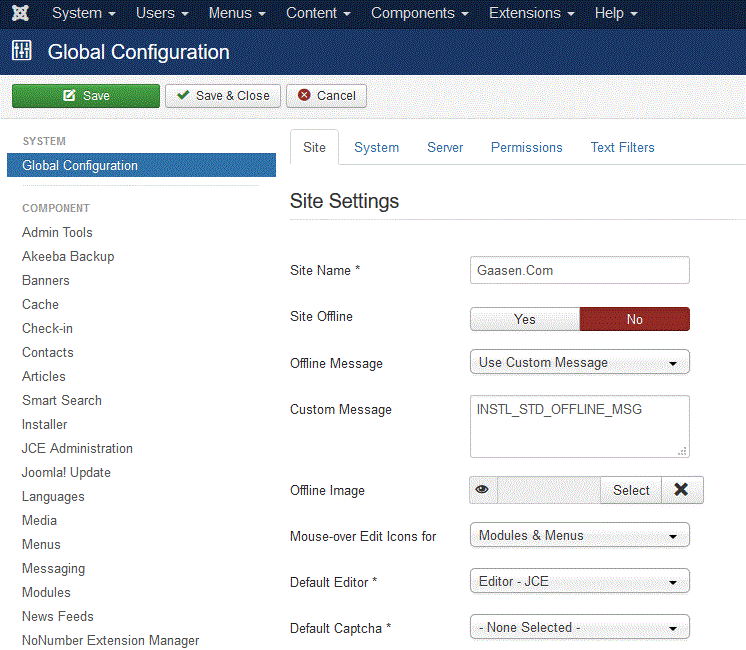This screenshot has width=746, height=650.
Task: Open the Offline Message dropdown
Action: [x=579, y=362]
